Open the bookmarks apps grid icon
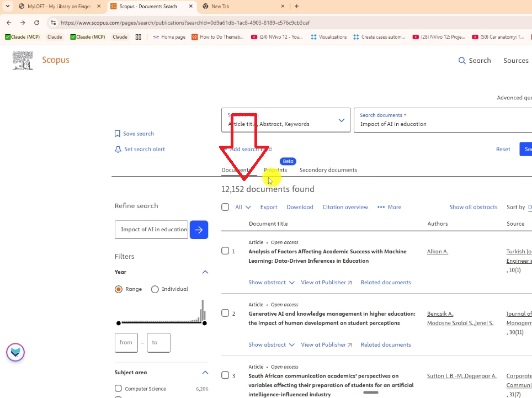The height and width of the screenshot is (398, 532). [x=138, y=37]
